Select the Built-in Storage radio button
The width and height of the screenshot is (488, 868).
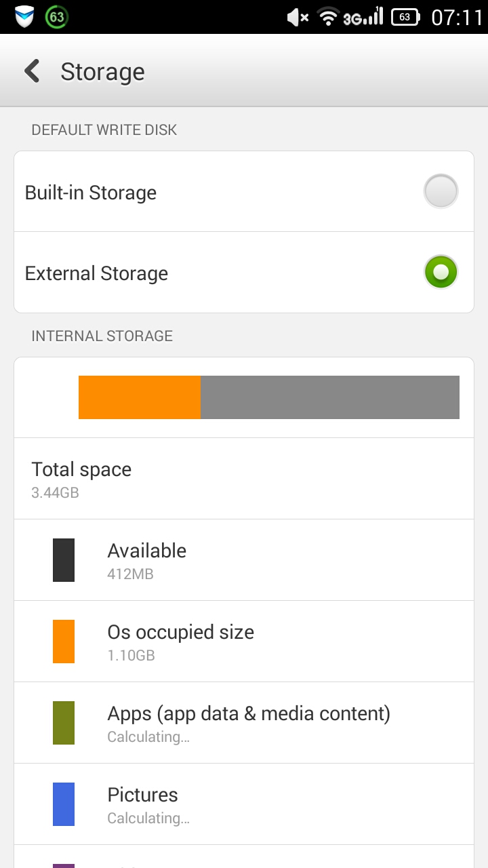point(441,191)
